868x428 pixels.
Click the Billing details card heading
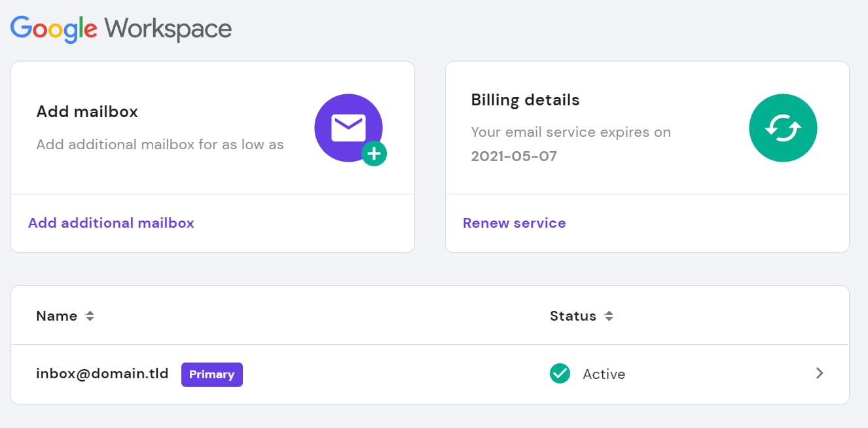pyautogui.click(x=525, y=100)
